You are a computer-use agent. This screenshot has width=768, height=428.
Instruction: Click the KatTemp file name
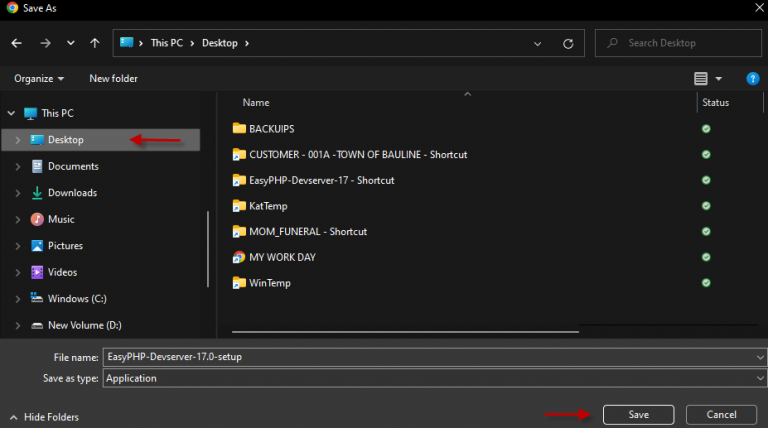click(268, 206)
